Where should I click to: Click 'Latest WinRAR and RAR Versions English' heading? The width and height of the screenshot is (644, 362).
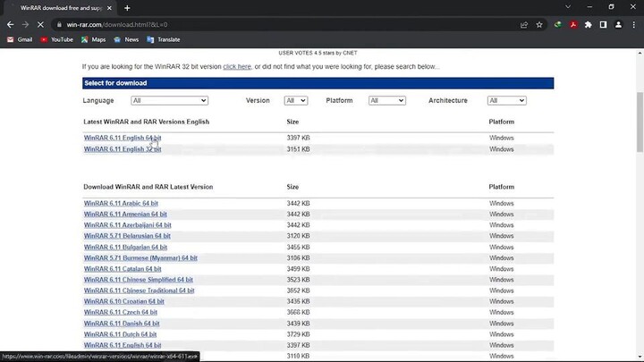[x=146, y=122]
